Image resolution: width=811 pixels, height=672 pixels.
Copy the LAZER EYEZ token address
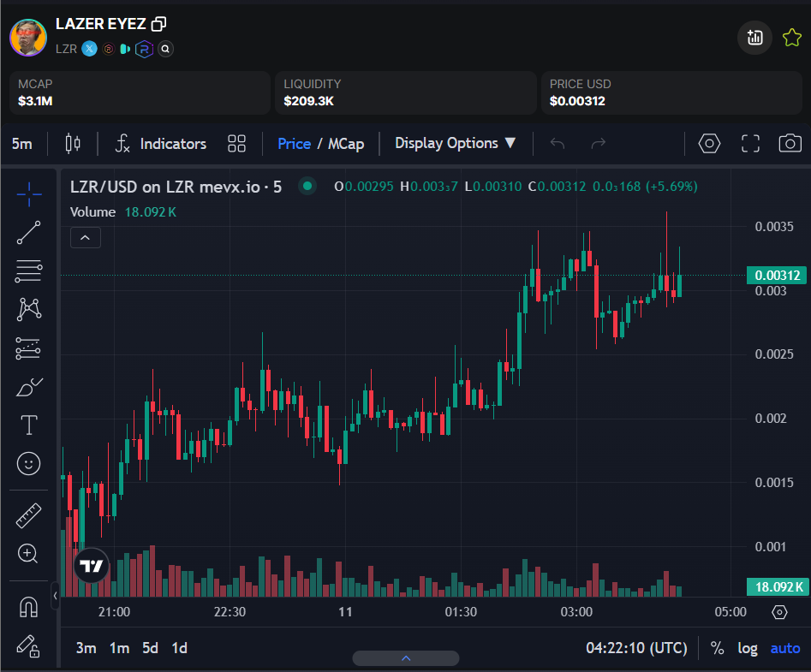(x=158, y=24)
